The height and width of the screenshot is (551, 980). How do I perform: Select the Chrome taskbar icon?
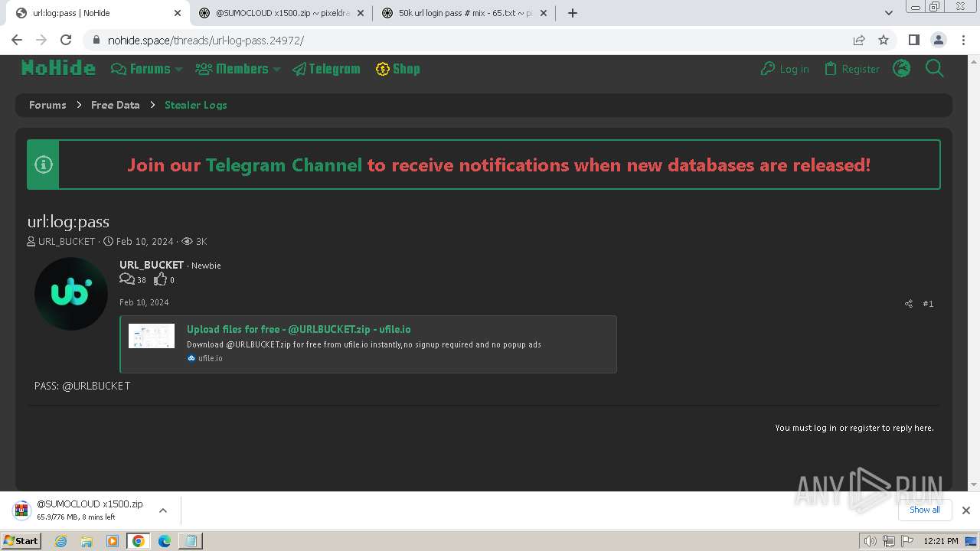pos(139,541)
